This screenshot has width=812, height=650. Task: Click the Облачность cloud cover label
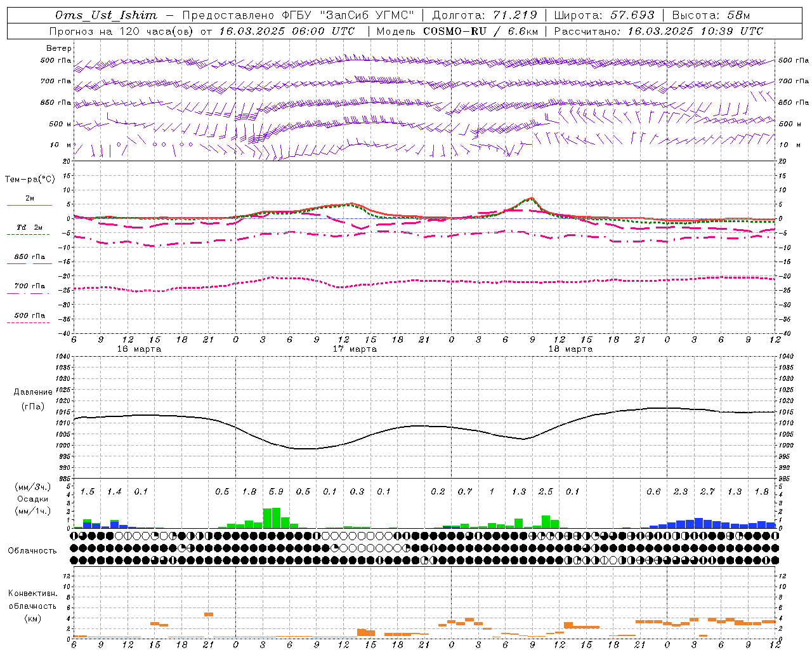click(x=32, y=551)
